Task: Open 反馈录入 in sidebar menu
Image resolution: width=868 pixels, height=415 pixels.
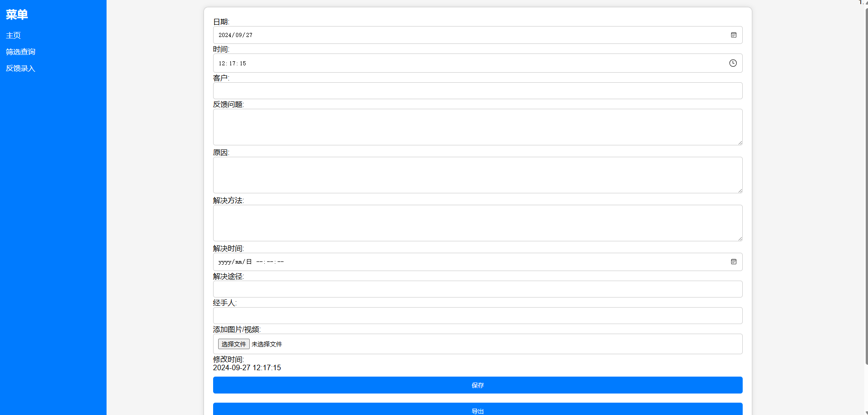Action: click(21, 68)
